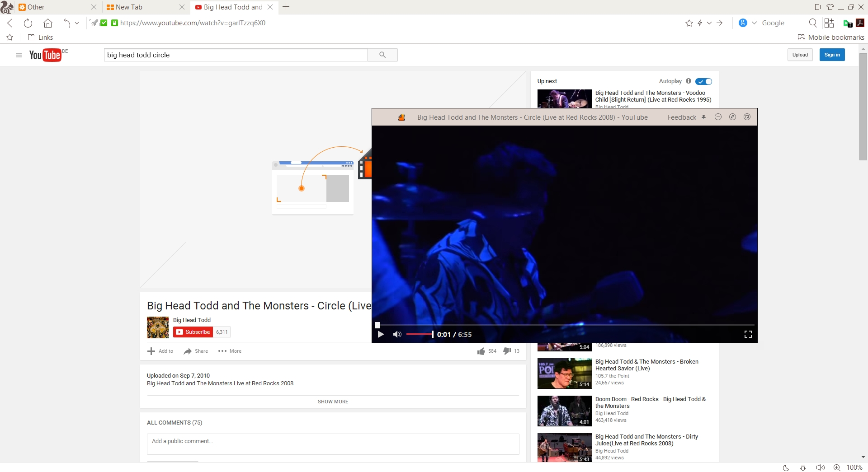Click Feedback in the pop-out video window
Screen dimensions: 868x472
tap(682, 117)
